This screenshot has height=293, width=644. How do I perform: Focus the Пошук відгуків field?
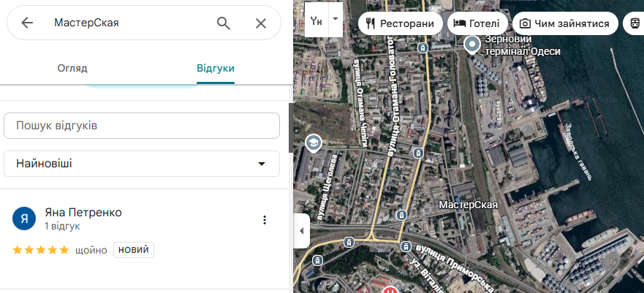pos(142,126)
